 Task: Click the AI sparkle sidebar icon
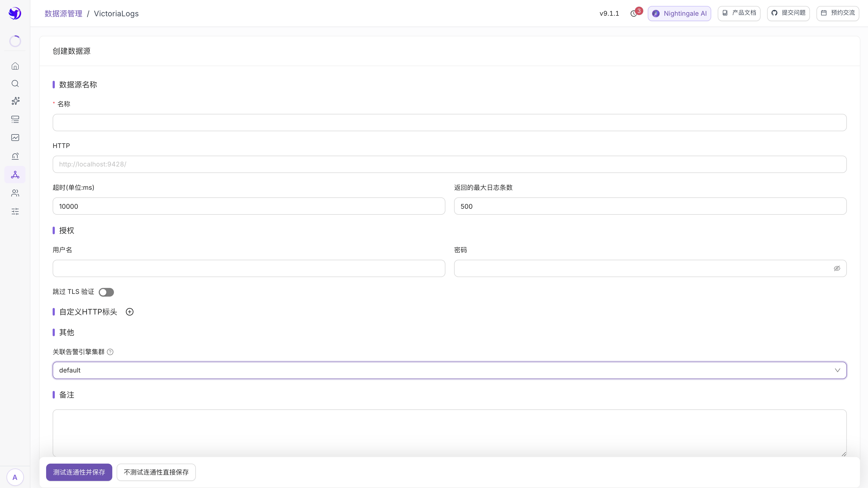point(15,101)
